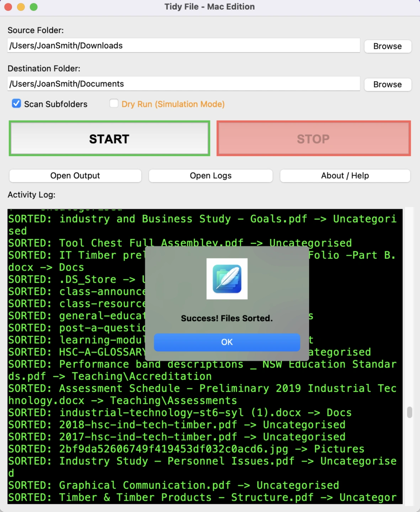Open the Output folder

[x=75, y=176]
